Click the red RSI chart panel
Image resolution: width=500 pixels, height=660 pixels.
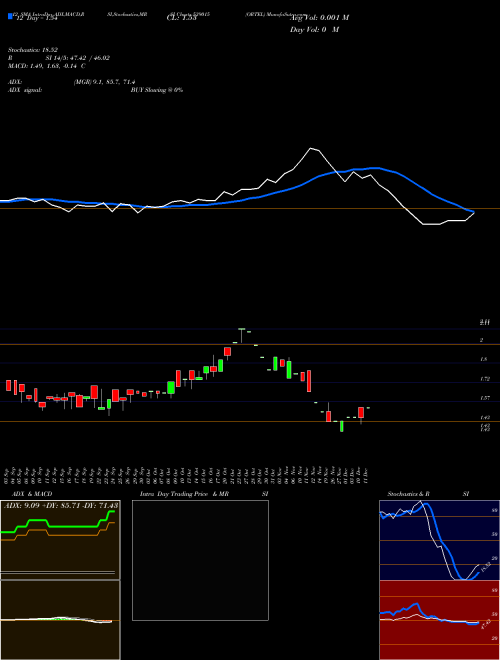click(x=439, y=620)
